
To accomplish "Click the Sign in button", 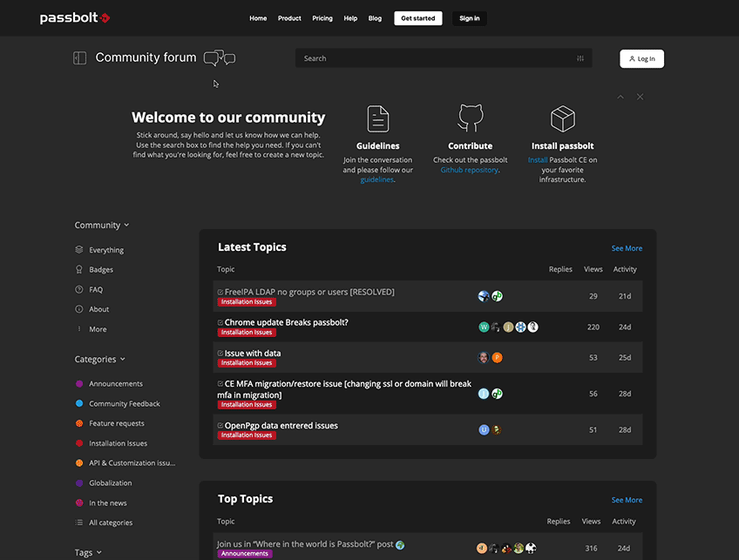I will 470,18.
